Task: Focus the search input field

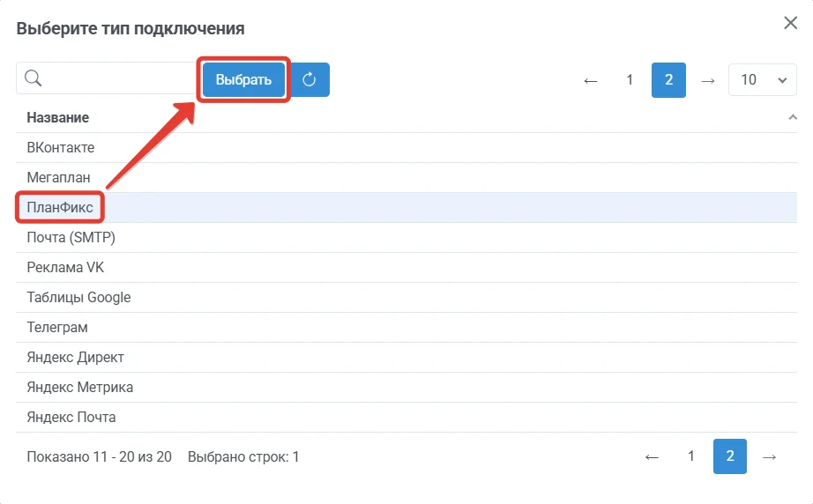Action: [107, 78]
